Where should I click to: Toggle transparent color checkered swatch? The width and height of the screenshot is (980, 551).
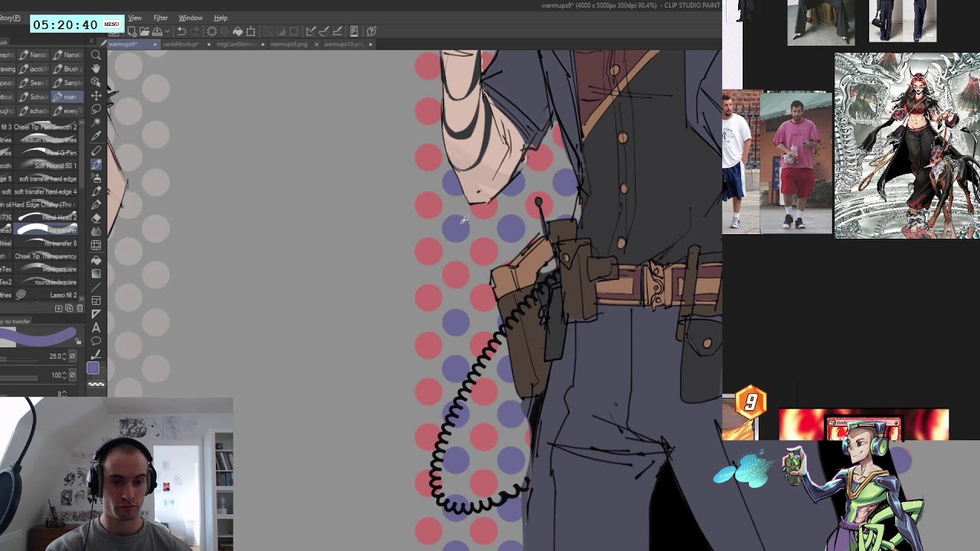click(x=96, y=383)
